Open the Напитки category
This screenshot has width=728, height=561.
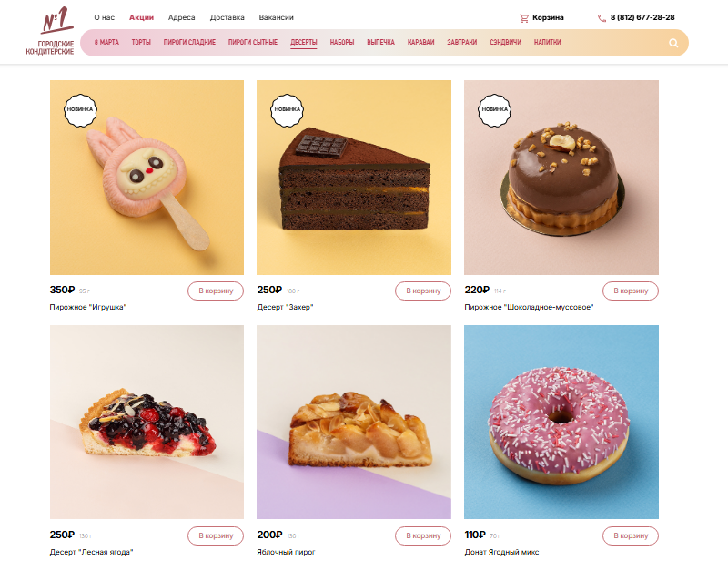548,42
